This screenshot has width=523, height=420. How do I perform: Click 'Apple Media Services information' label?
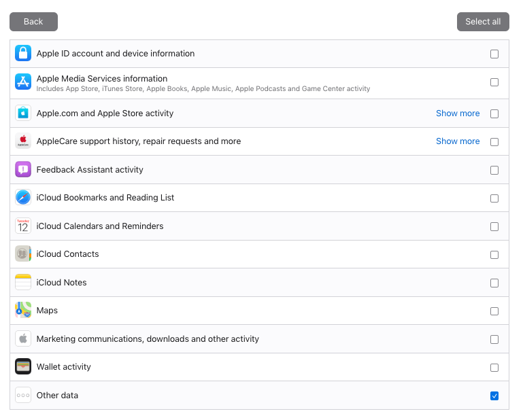(102, 79)
